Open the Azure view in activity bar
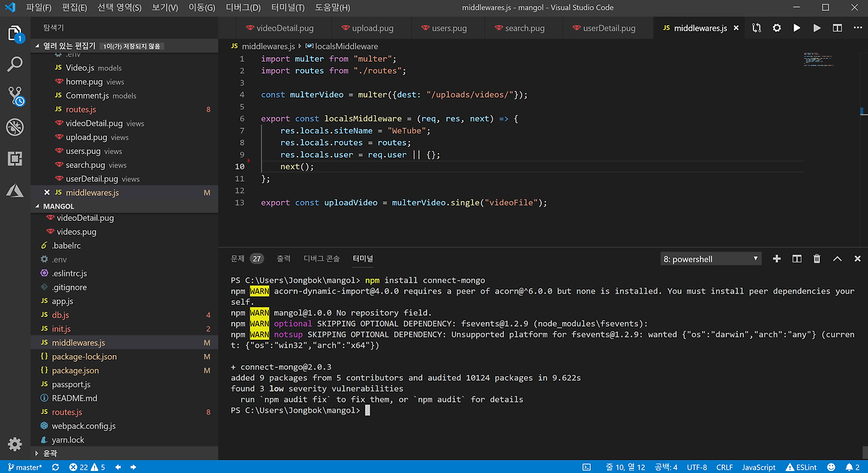Screen dimensions: 868x473 click(15, 190)
